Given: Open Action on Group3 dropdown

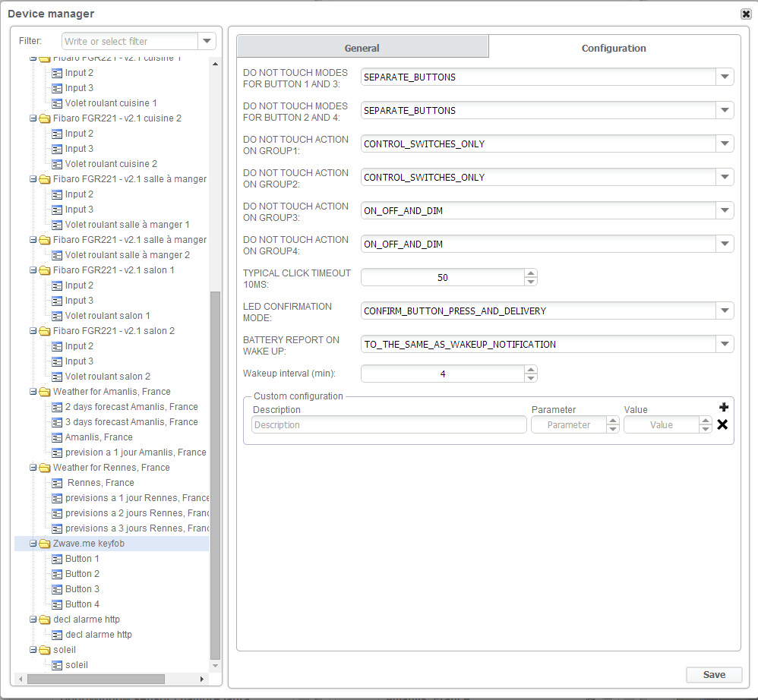Looking at the screenshot, I should (x=725, y=210).
